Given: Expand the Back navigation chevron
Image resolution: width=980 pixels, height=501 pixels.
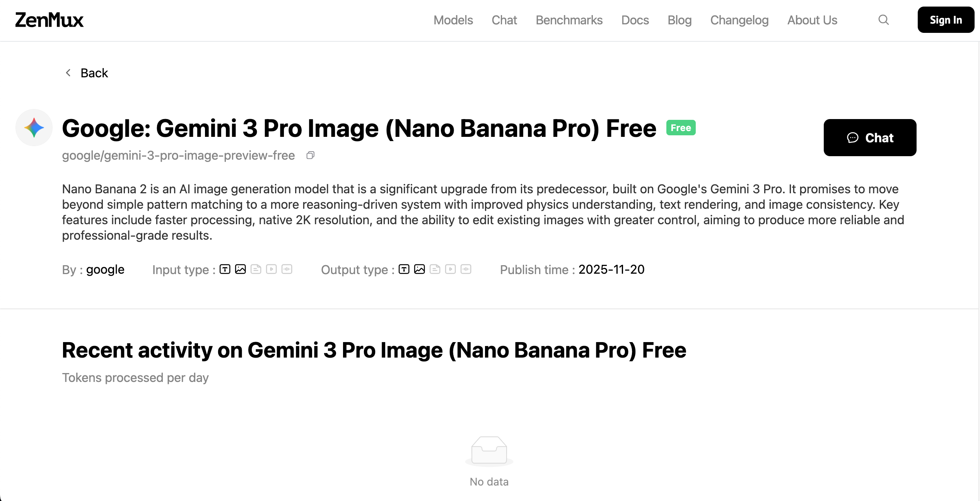Looking at the screenshot, I should [x=68, y=73].
